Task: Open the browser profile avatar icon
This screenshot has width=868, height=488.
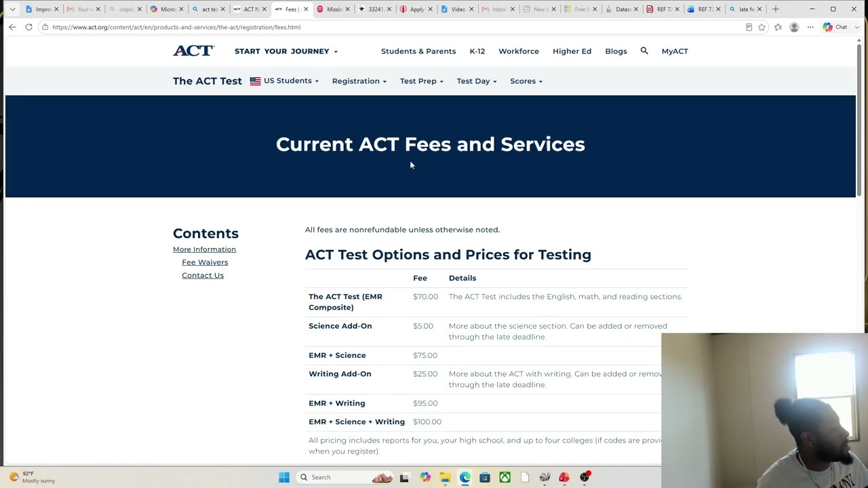Action: 794,27
